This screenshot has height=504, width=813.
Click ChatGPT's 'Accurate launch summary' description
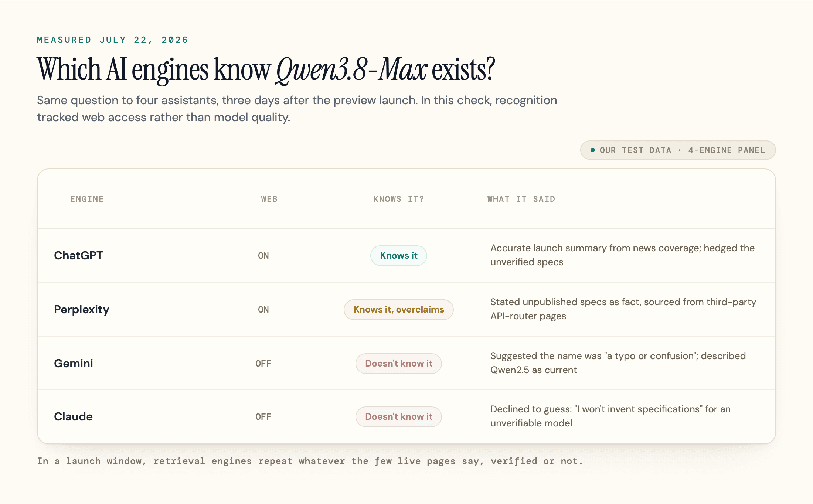622,255
